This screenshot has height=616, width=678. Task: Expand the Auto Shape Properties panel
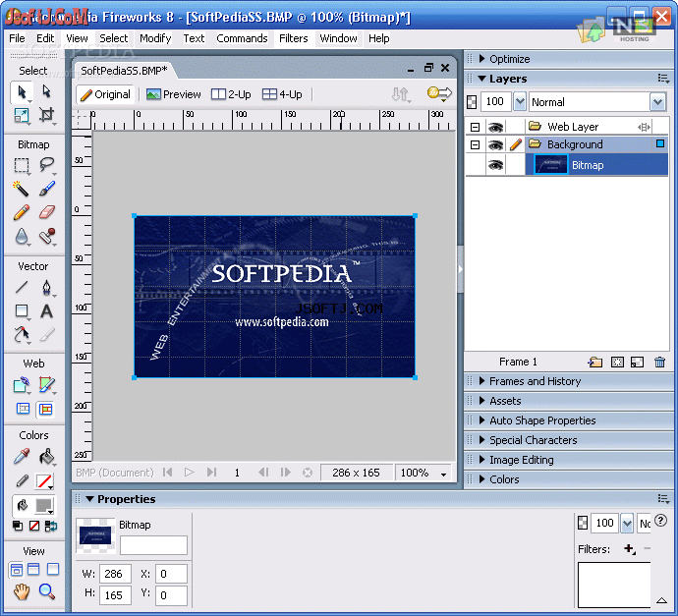pos(481,420)
